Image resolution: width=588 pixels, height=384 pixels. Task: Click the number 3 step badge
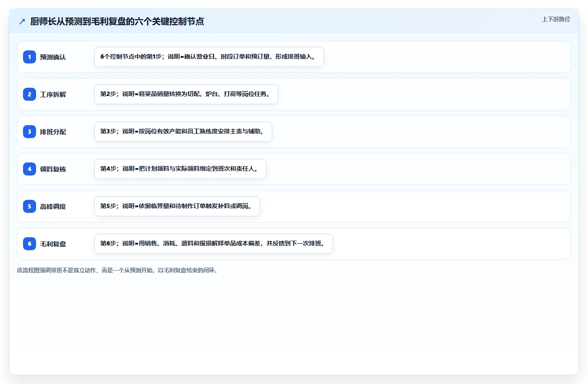click(30, 132)
